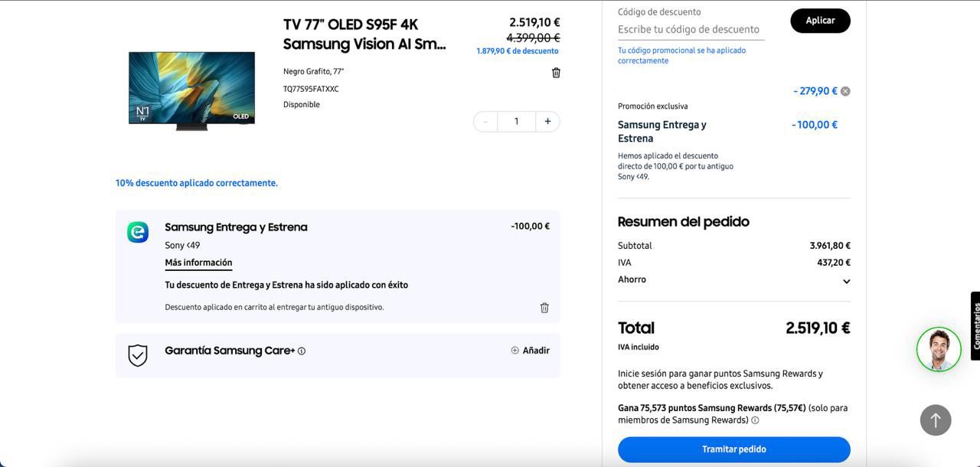Add Garantía Samsung Care+ to order
Viewport: 980px width, 467px height.
click(531, 351)
